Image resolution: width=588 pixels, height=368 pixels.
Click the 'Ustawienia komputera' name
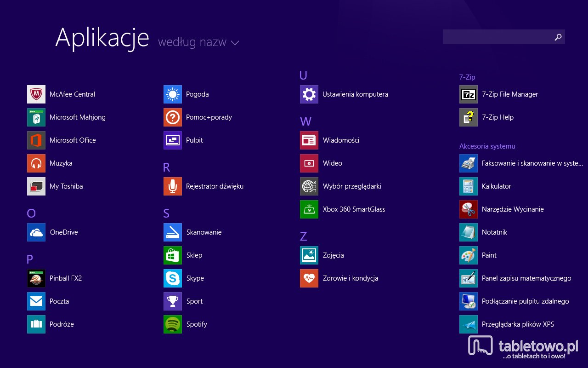(355, 94)
